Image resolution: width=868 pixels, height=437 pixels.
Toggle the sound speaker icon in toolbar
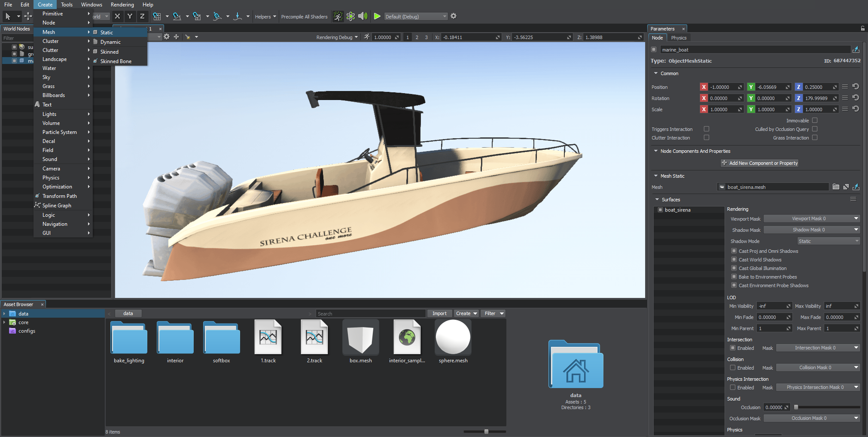(x=363, y=16)
